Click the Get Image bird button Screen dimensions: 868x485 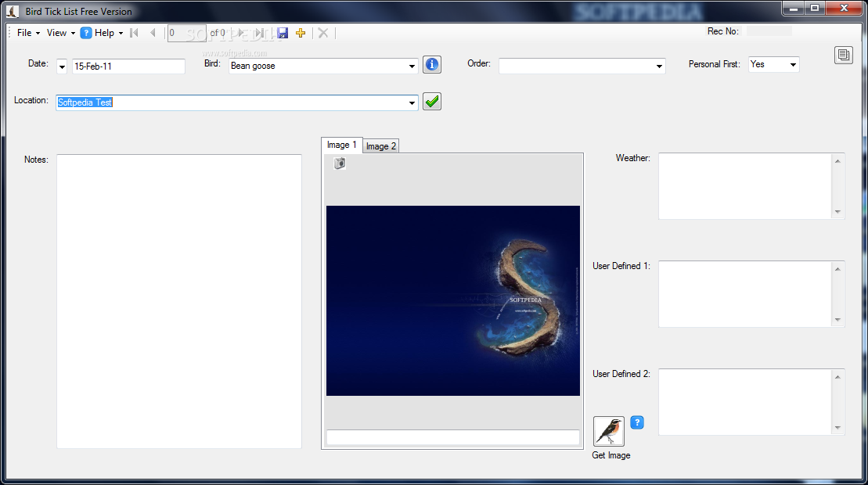609,431
